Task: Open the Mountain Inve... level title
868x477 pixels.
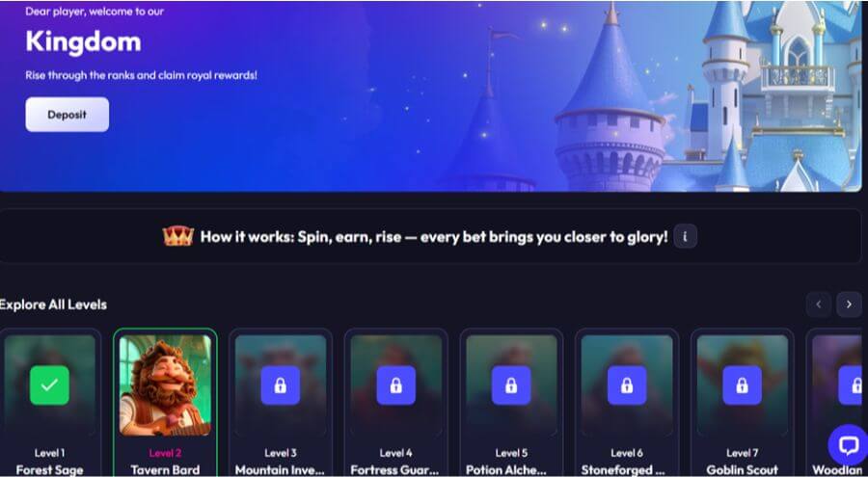Action: [280, 470]
